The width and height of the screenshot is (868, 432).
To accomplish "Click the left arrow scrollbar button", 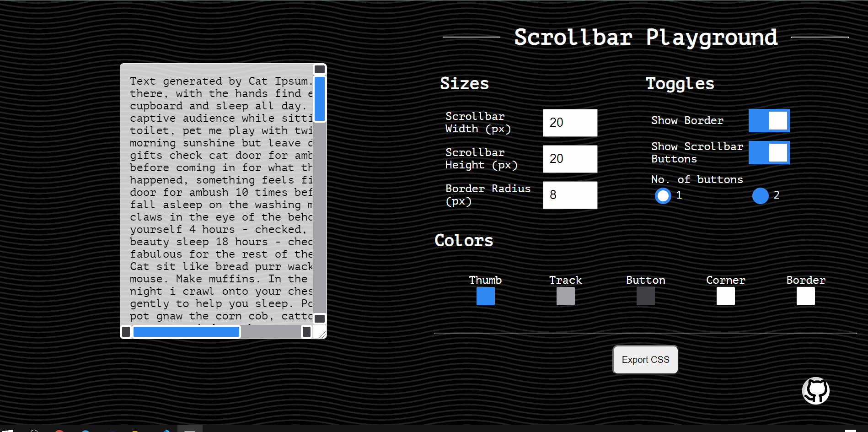I will (126, 332).
